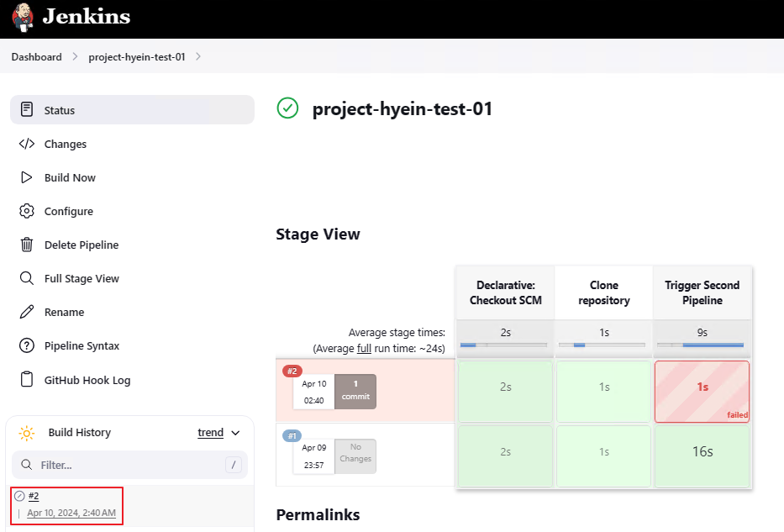Viewport: 784px width, 532px height.
Task: Click the GitHub Hook Log clipboard icon
Action: 27,380
